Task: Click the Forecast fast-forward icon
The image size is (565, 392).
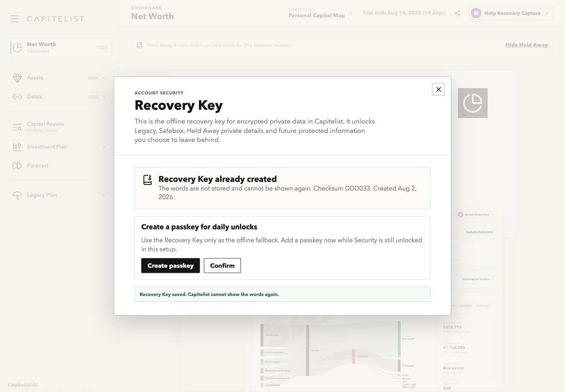Action: tap(17, 166)
